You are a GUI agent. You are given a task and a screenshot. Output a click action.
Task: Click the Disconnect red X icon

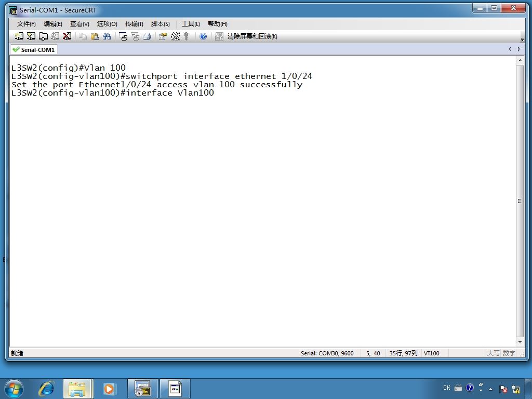pyautogui.click(x=67, y=36)
